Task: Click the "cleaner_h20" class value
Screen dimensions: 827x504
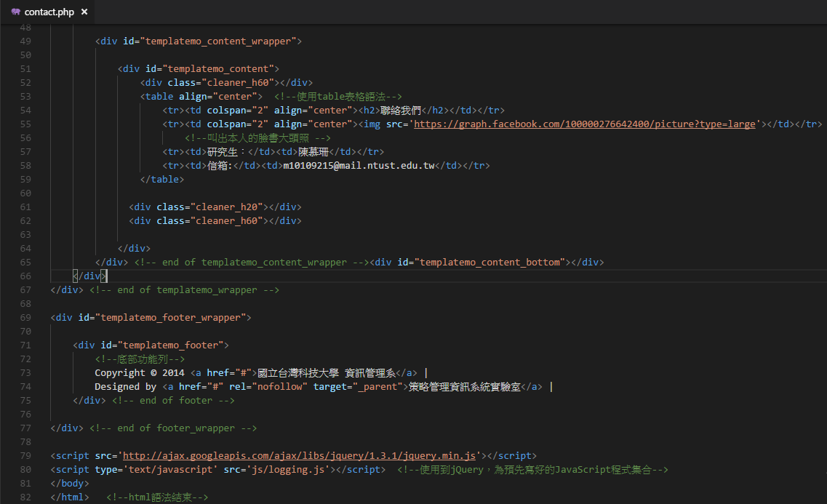Action: (227, 207)
